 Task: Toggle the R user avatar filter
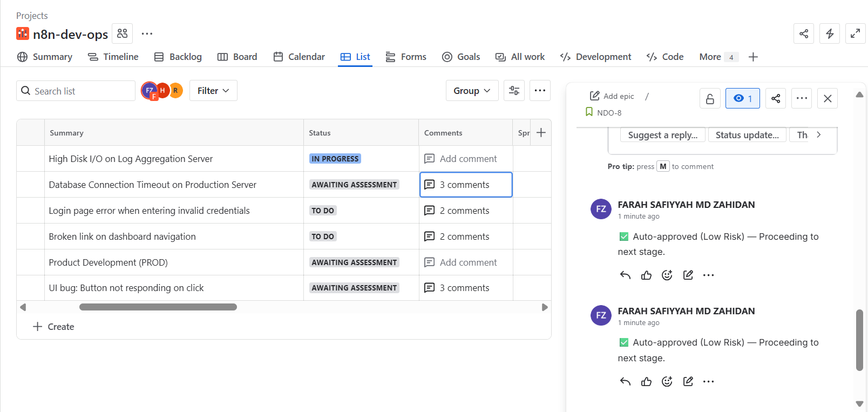pos(175,91)
